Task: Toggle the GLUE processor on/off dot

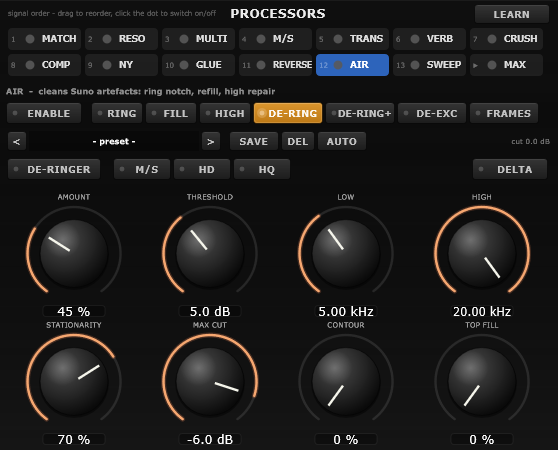Action: (184, 65)
